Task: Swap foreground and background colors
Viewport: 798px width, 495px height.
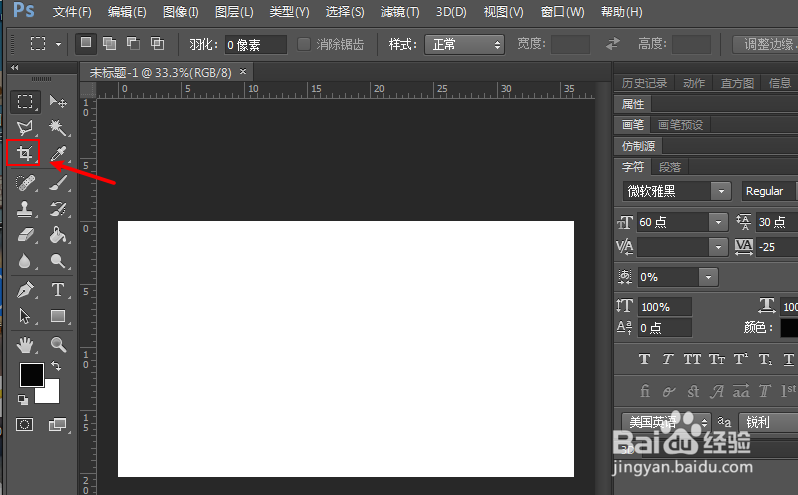Action: tap(56, 366)
